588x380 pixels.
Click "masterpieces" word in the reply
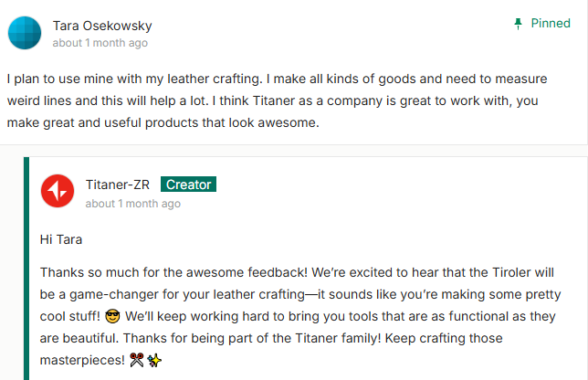pos(80,361)
